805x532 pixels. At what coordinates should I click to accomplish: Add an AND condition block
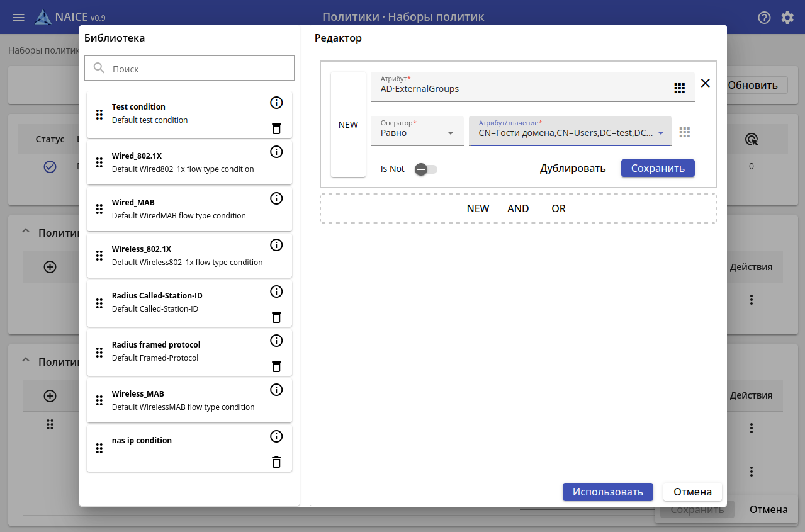tap(518, 208)
